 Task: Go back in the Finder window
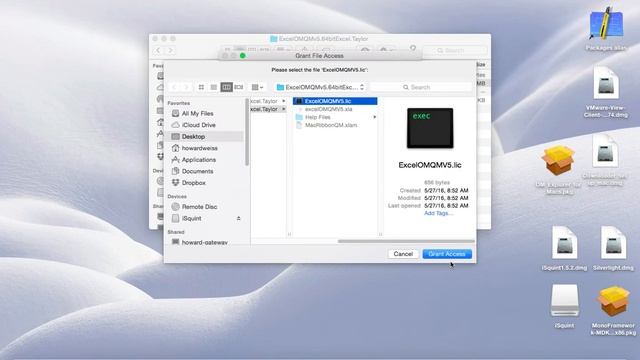pyautogui.click(x=158, y=50)
